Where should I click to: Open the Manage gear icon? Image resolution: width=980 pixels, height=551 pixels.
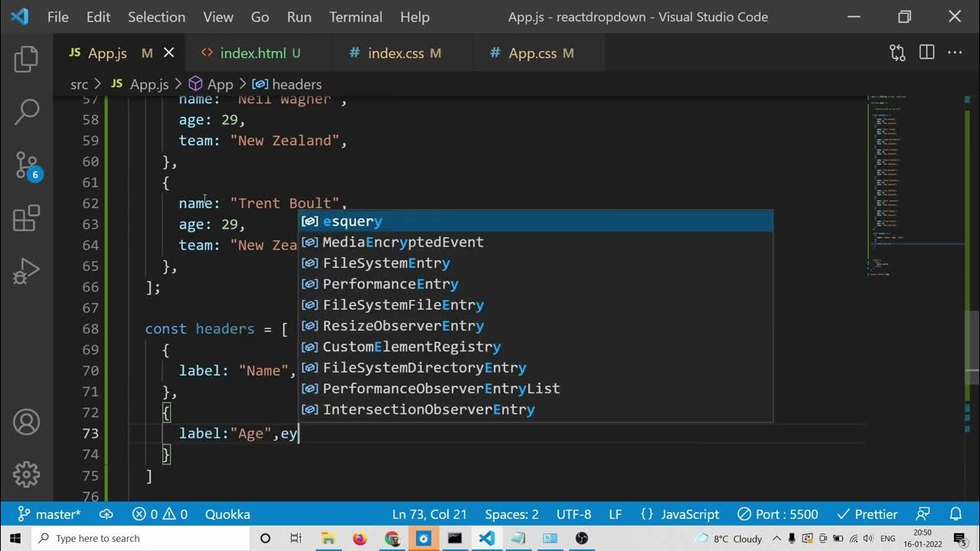click(x=26, y=474)
